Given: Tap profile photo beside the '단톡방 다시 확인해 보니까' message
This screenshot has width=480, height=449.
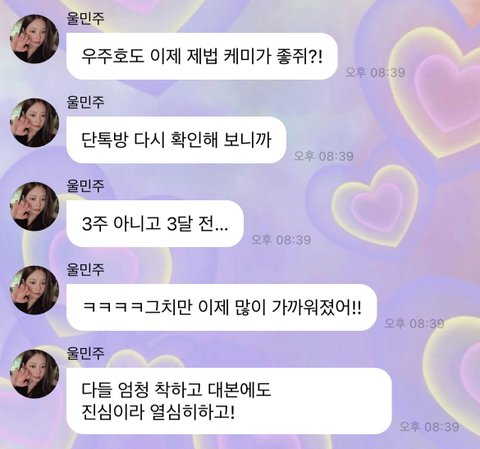Looking at the screenshot, I should [34, 123].
